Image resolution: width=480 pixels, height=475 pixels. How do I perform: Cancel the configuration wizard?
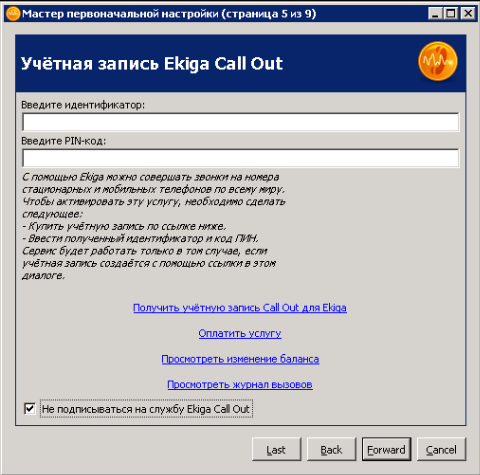441,449
